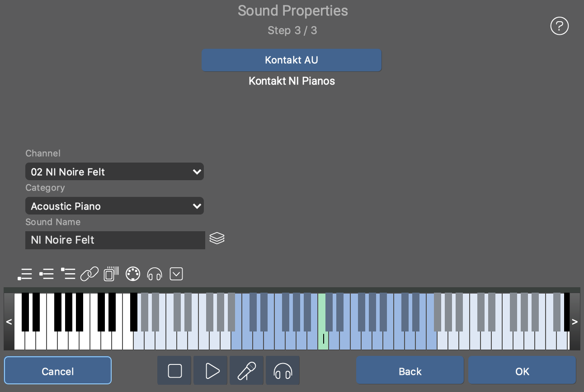Screen dimensions: 584x392
Task: Click the Sound Name text field
Action: click(x=115, y=240)
